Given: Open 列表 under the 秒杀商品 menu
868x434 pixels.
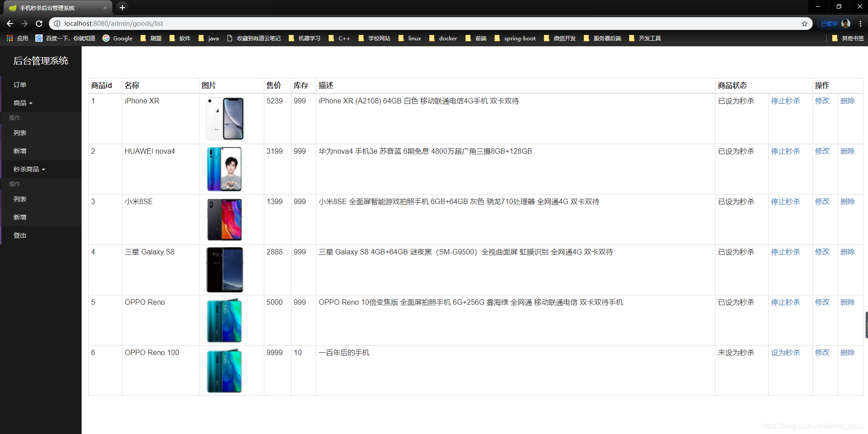Looking at the screenshot, I should pyautogui.click(x=41, y=199).
